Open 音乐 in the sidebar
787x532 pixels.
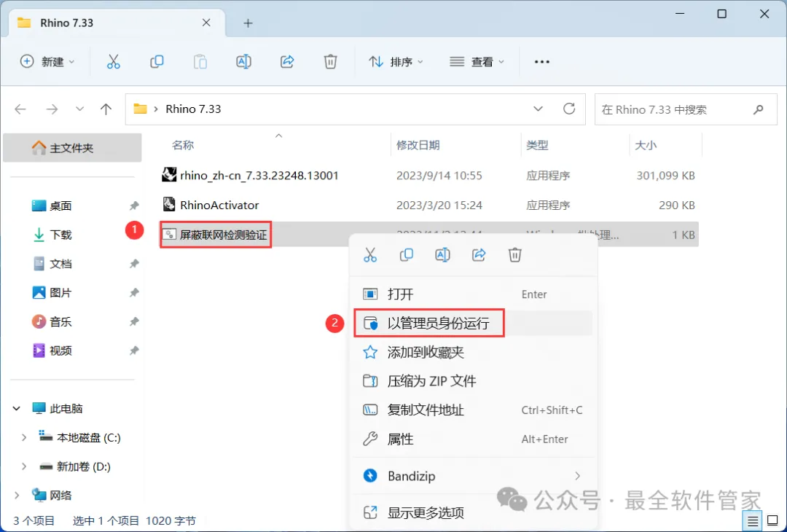[60, 321]
